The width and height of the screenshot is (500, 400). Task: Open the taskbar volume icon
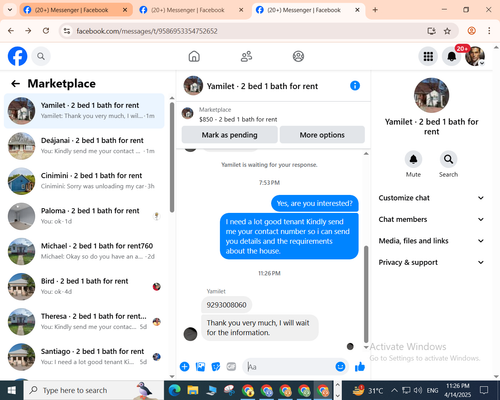(x=418, y=390)
